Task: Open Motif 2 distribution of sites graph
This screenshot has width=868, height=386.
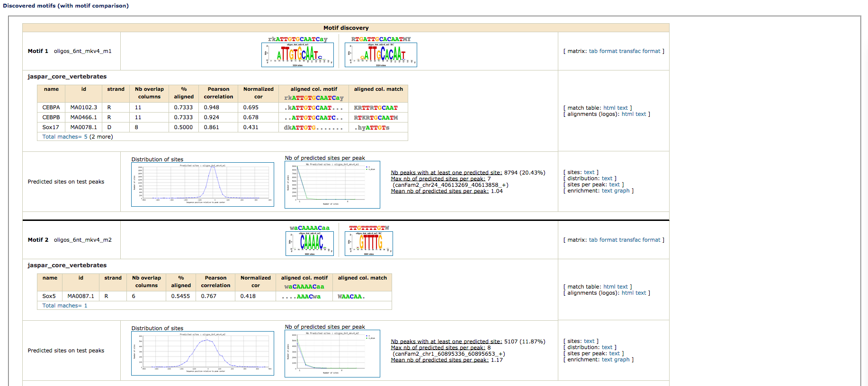Action: [203, 353]
